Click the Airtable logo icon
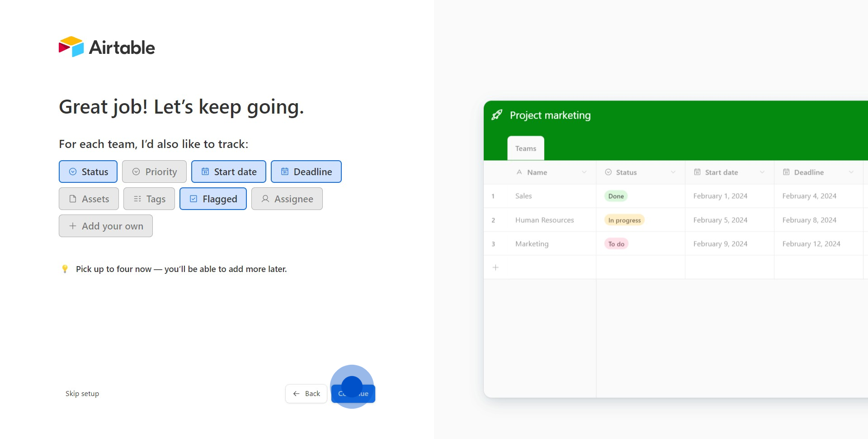This screenshot has width=868, height=439. (x=71, y=47)
